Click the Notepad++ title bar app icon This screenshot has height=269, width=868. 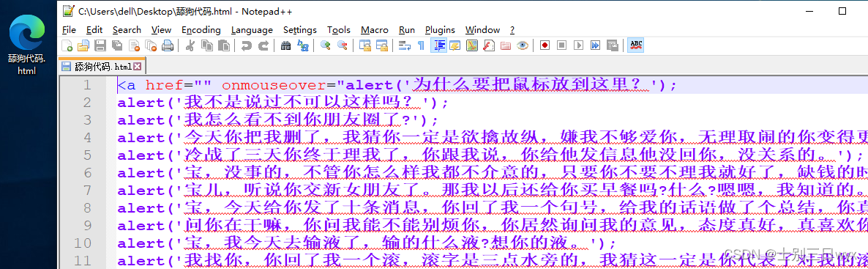68,11
